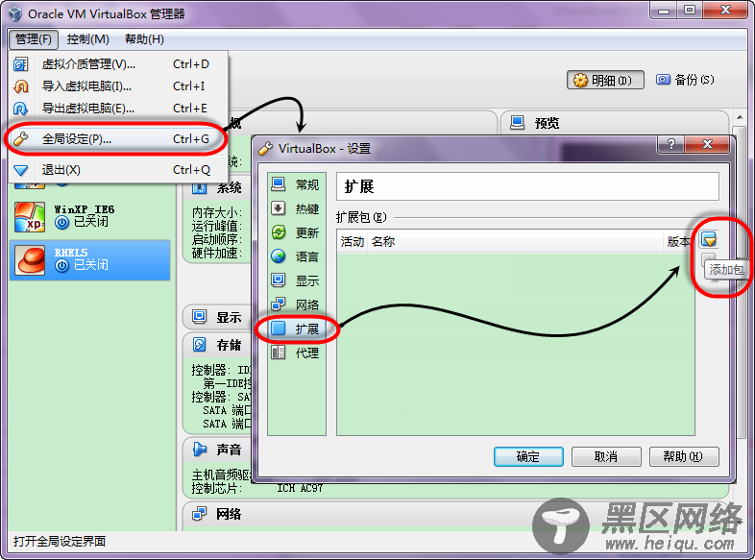Click the 帮助(H) button in settings
The height and width of the screenshot is (560, 755).
click(x=684, y=456)
